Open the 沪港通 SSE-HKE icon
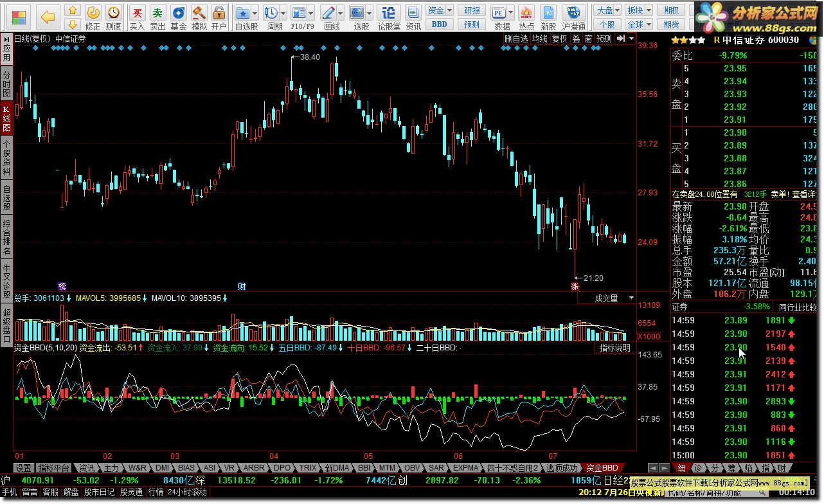 coord(573,17)
